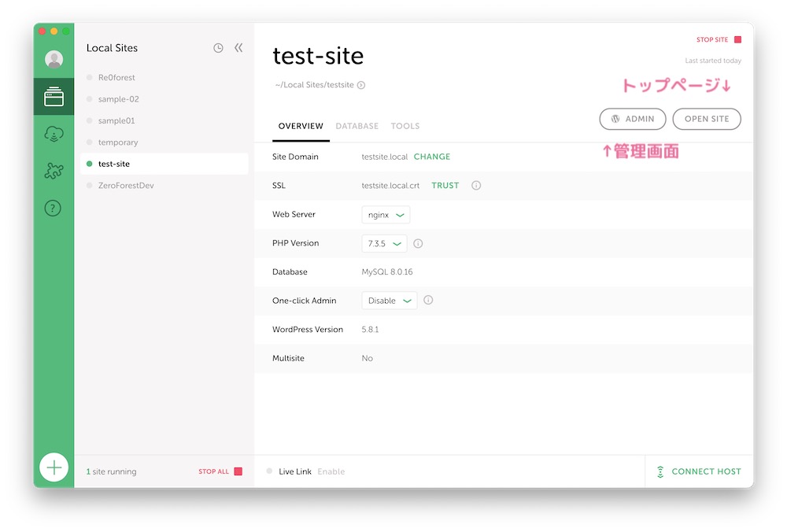Screen dimensions: 787x532
Task: Click the Web Server label
Action: (294, 214)
